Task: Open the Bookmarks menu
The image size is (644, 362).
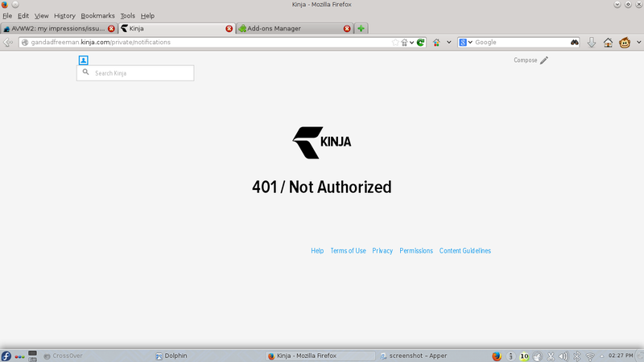Action: coord(97,15)
